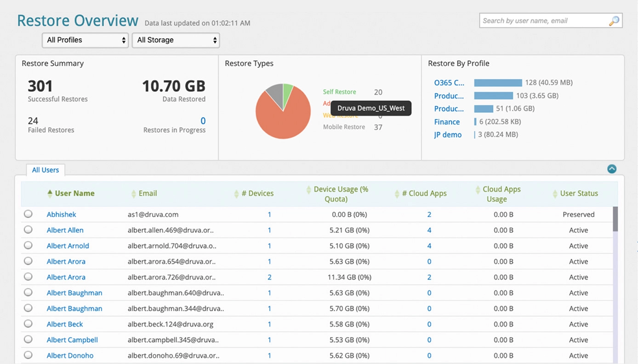
Task: Open the JP demo profile
Action: coord(447,134)
